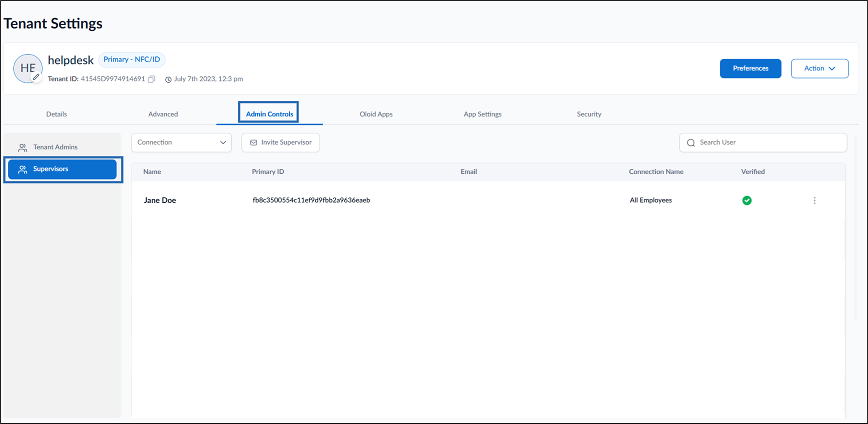This screenshot has height=424, width=868.
Task: Select the Admin Controls tab
Action: click(x=269, y=114)
